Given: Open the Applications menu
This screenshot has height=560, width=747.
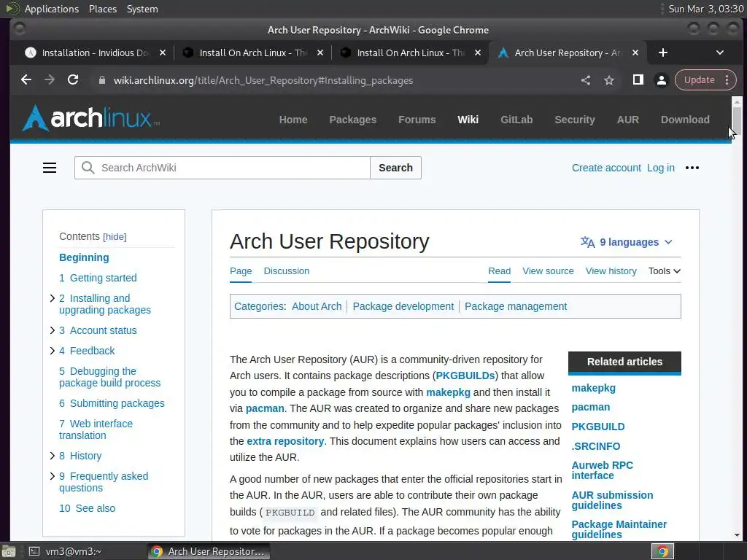Looking at the screenshot, I should [x=52, y=9].
